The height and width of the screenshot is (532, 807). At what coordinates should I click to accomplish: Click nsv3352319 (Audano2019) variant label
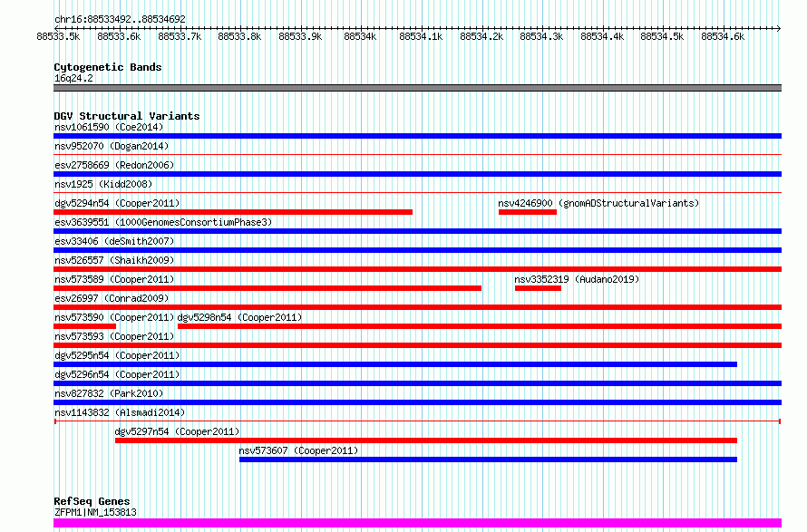pyautogui.click(x=577, y=279)
